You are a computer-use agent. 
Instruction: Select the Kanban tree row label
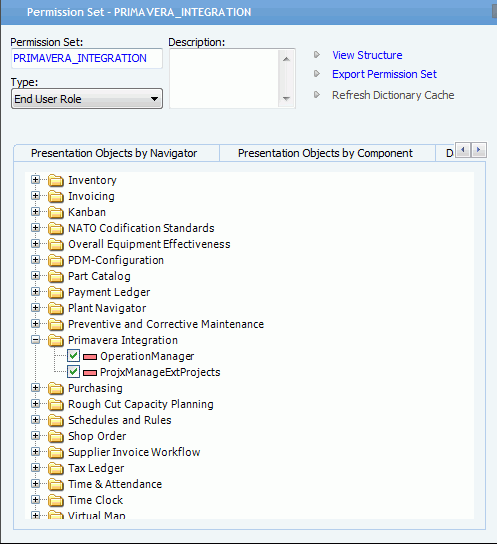click(x=87, y=212)
